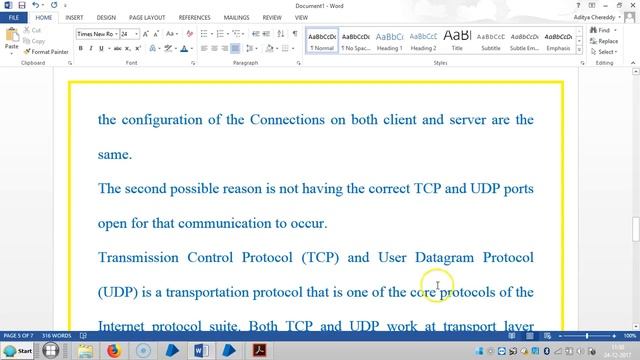Justify the paragraph text
The image size is (640, 360).
click(236, 48)
